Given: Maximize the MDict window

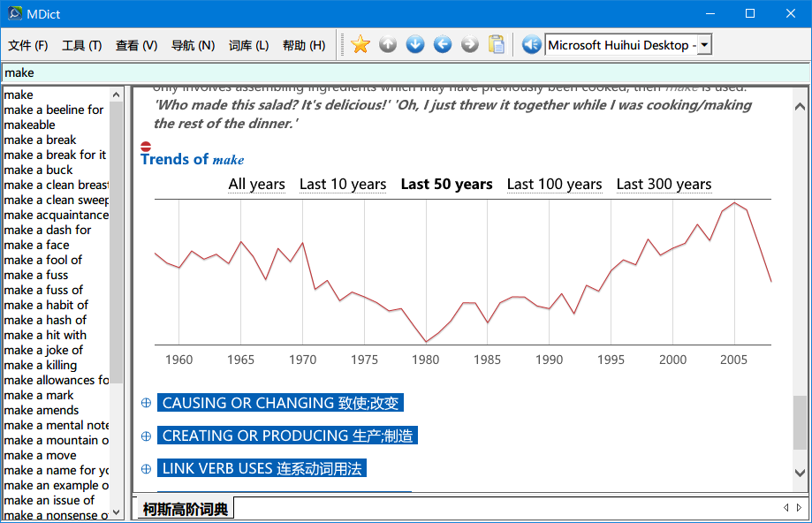Looking at the screenshot, I should tap(750, 13).
